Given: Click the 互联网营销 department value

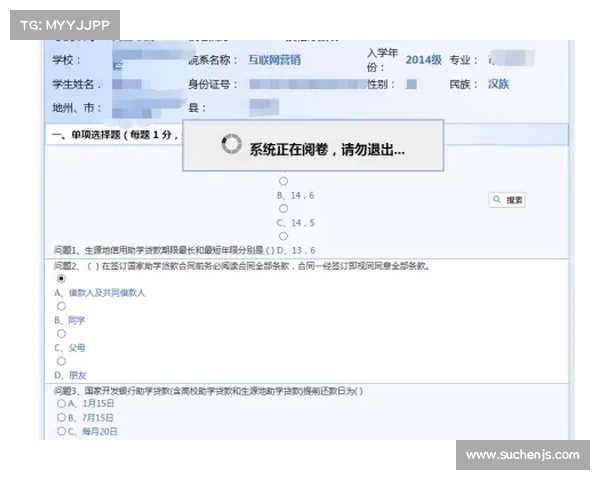Looking at the screenshot, I should click(274, 60).
